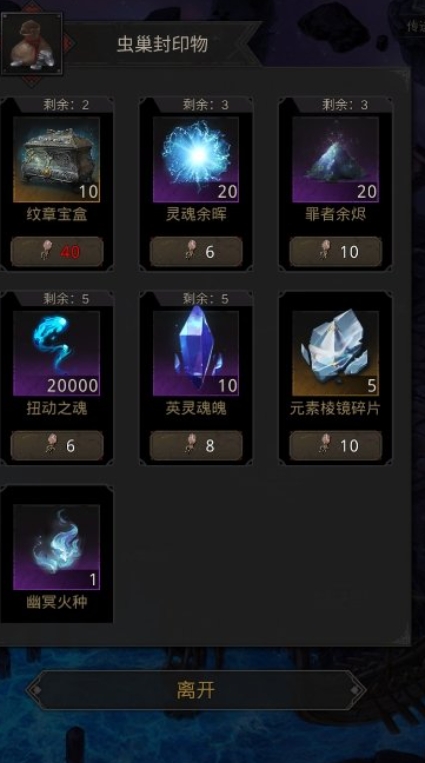Click the 离开 leave button
The width and height of the screenshot is (425, 763).
coord(196,690)
